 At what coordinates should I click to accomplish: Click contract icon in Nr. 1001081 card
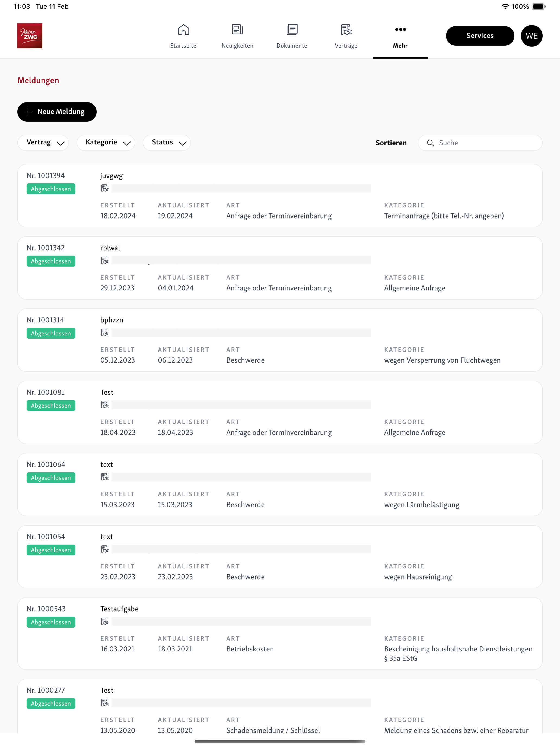click(x=105, y=405)
